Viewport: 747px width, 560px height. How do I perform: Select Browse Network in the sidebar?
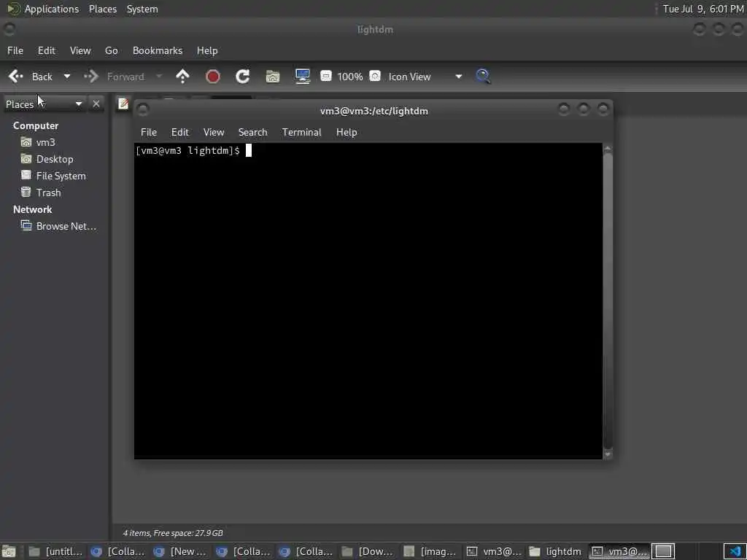66,226
